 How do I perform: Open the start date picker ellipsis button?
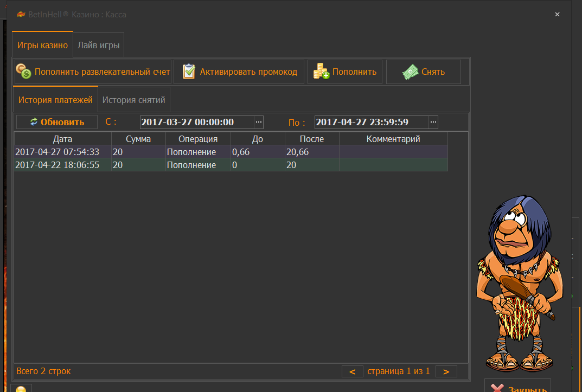point(259,122)
